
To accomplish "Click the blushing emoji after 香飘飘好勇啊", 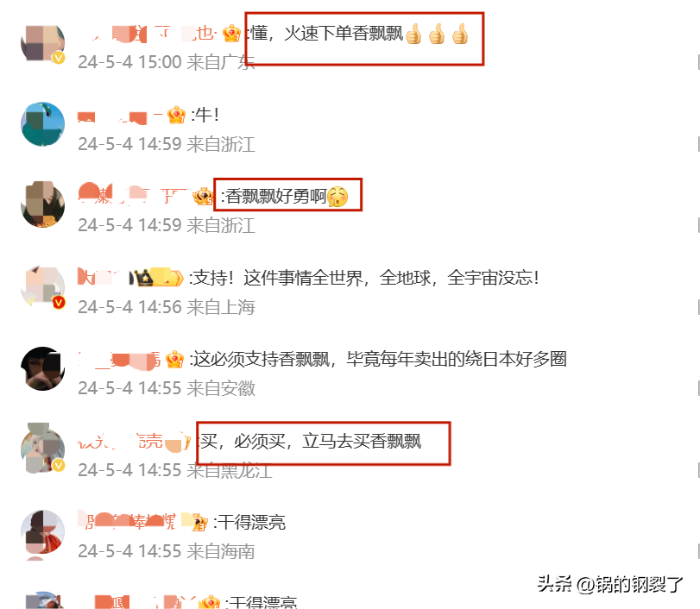I will [337, 197].
